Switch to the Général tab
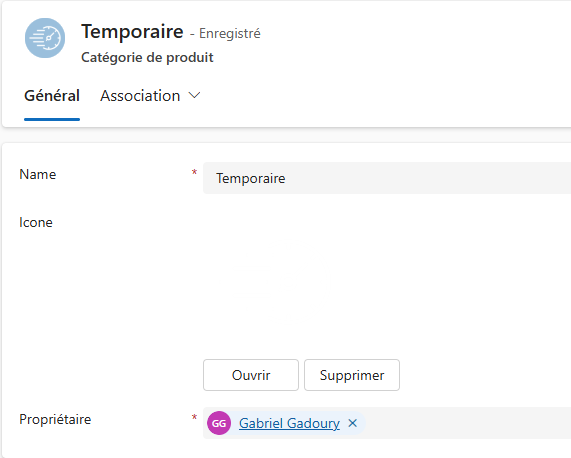This screenshot has height=458, width=571. point(52,96)
